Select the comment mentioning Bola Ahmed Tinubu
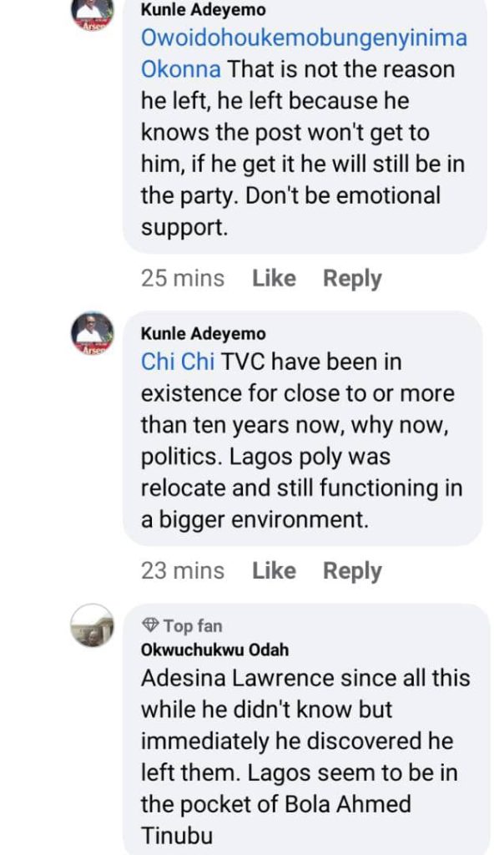Screen dimensions: 504x855 [300, 756]
